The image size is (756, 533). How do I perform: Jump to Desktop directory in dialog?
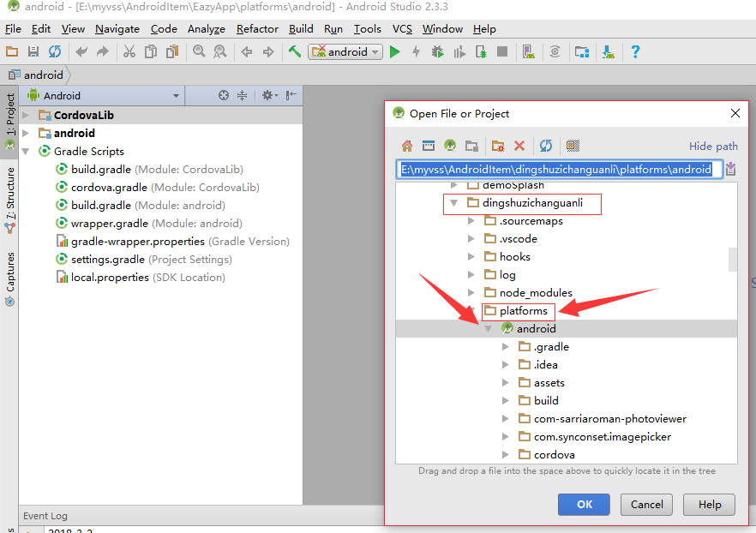coord(429,146)
